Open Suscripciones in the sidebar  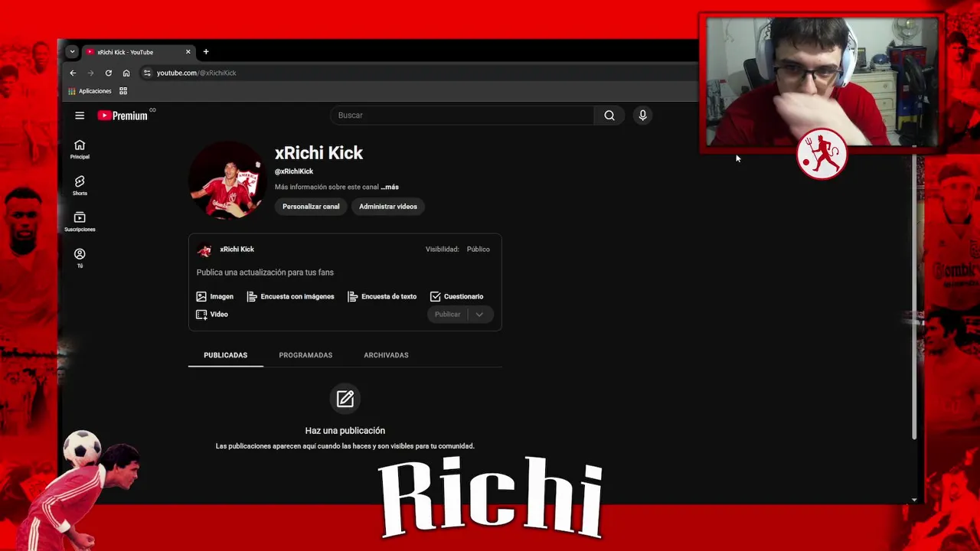pyautogui.click(x=80, y=222)
